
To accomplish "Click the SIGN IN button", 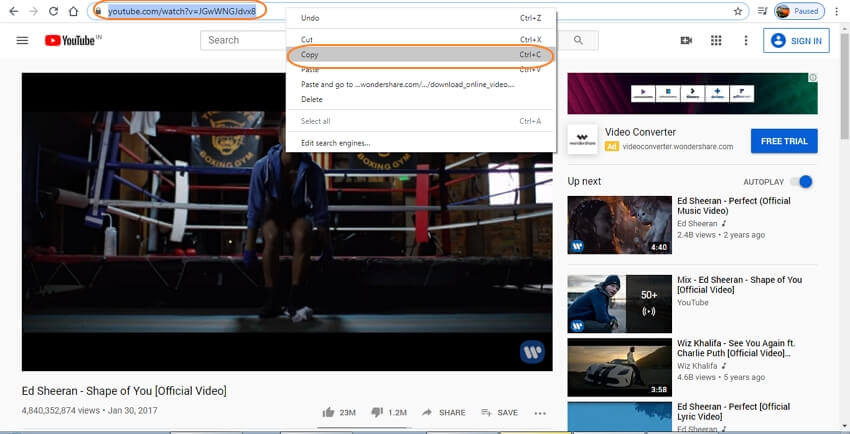I will 796,41.
